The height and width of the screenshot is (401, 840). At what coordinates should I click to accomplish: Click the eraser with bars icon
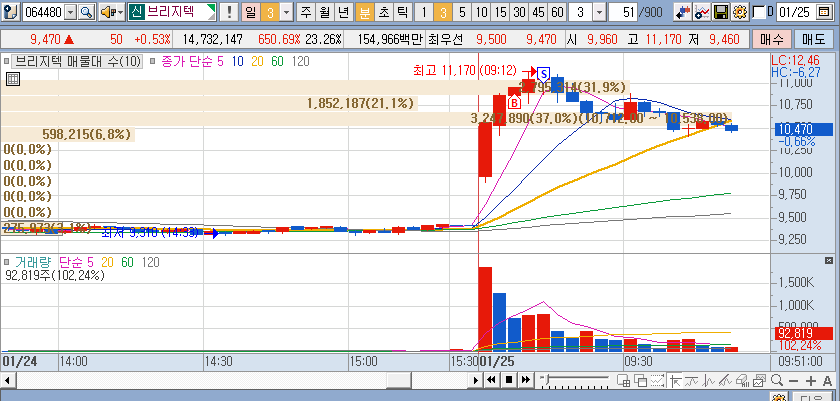tap(742, 381)
